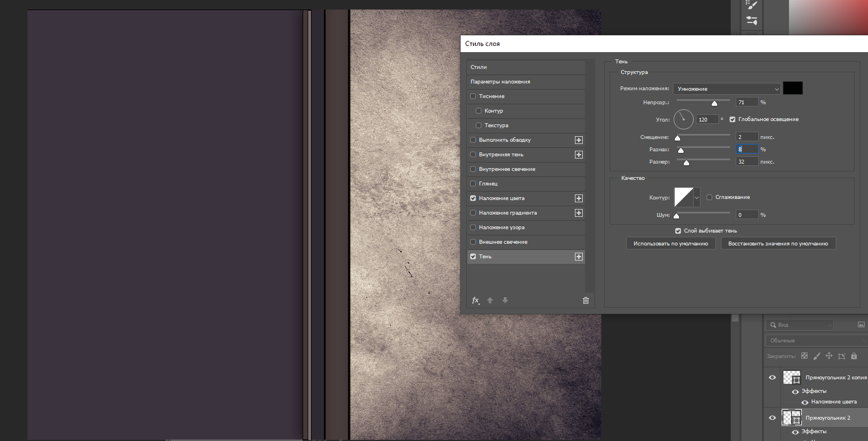868x441 pixels.
Task: Click the black shadow color swatch
Action: coord(792,88)
